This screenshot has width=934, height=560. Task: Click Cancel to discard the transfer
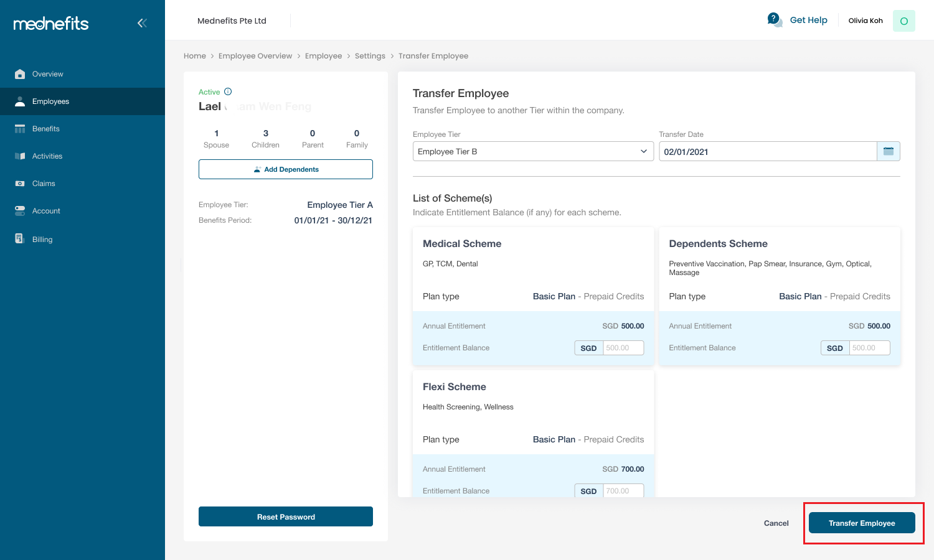pos(776,523)
